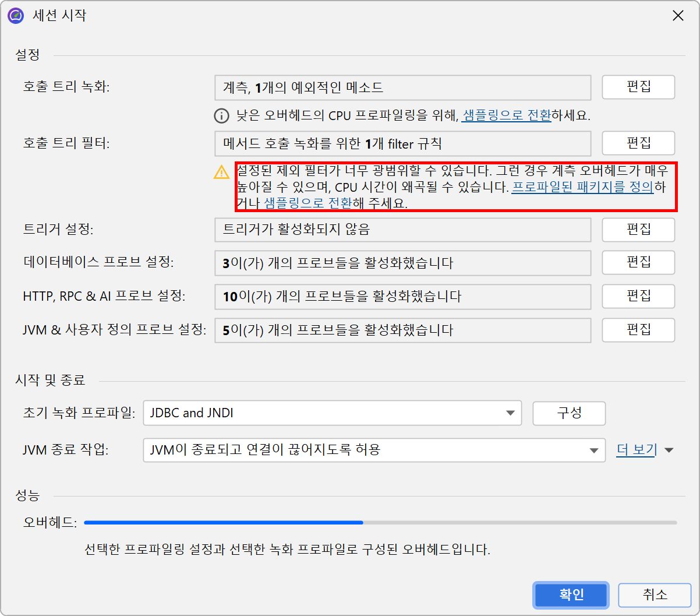Edit the 호출 트리 필터 setting
The height and width of the screenshot is (616, 700).
point(638,143)
